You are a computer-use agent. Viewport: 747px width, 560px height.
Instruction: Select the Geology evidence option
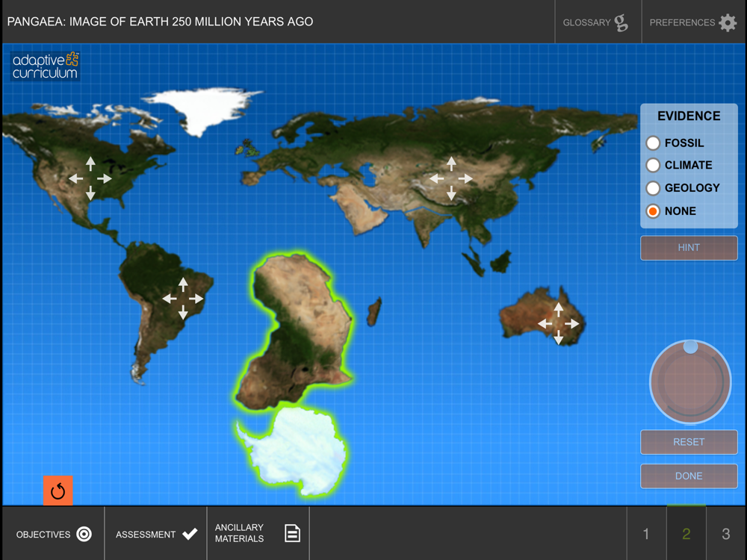684,188
